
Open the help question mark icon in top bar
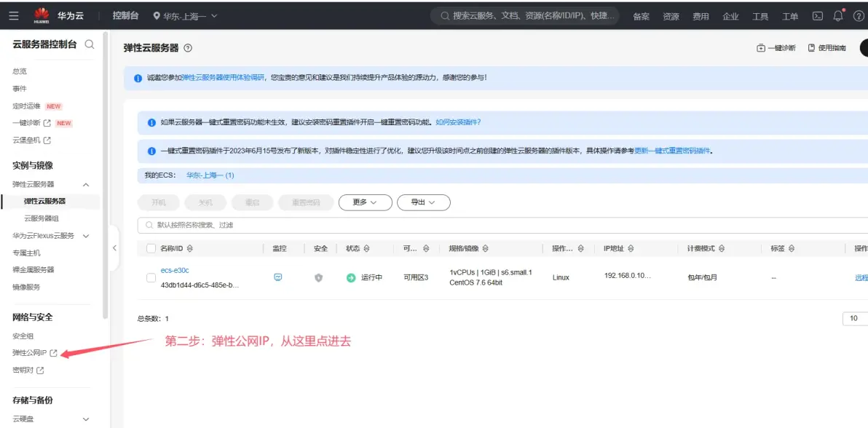(x=858, y=16)
